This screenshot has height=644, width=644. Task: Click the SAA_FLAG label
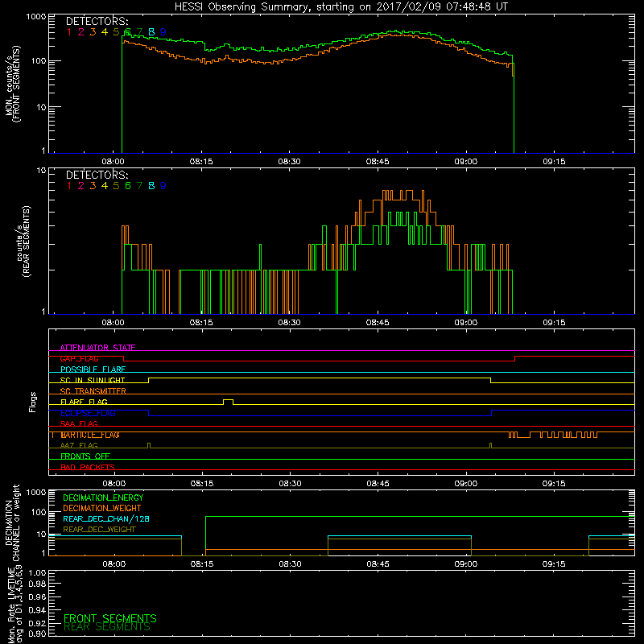click(x=79, y=423)
